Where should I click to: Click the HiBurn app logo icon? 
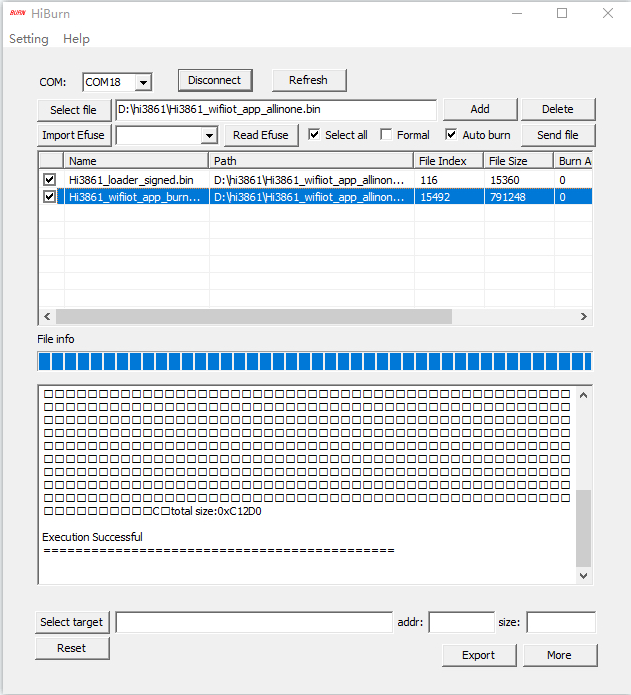pos(17,14)
